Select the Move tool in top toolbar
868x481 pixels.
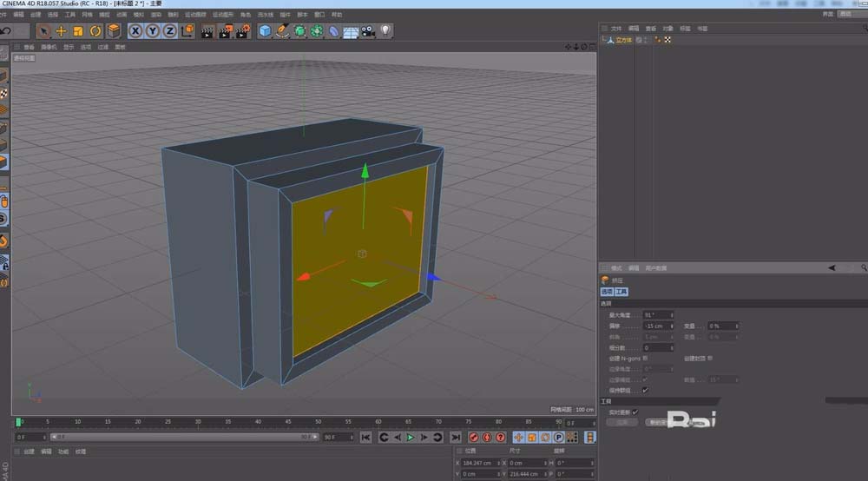(61, 31)
